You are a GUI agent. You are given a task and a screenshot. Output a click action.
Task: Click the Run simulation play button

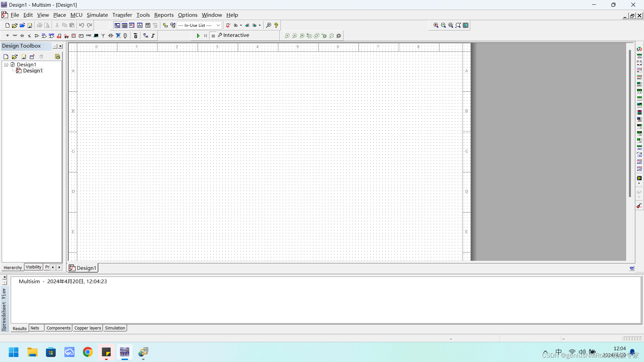pyautogui.click(x=198, y=36)
